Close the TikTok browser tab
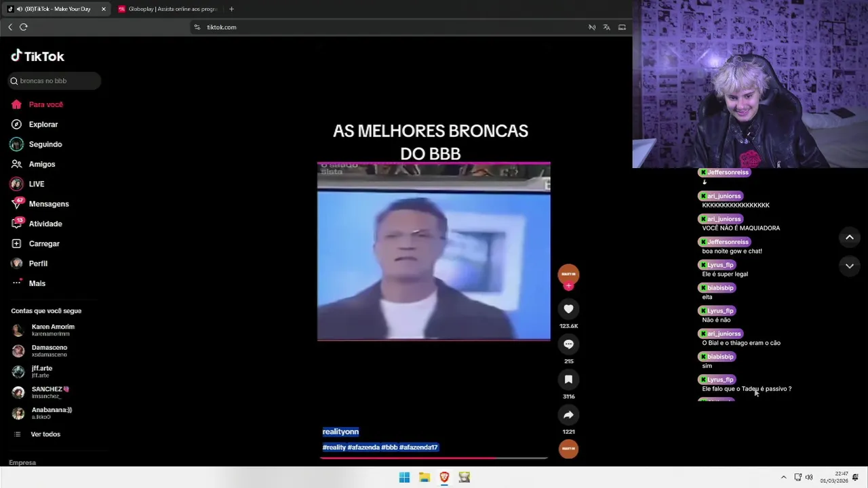The image size is (868, 488). 103,9
